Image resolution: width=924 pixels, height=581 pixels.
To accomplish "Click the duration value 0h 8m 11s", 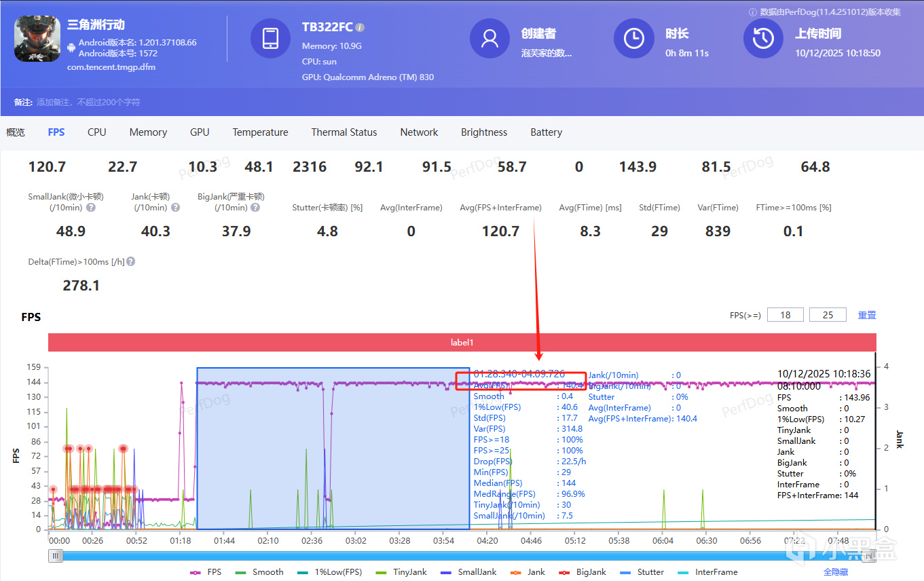I will point(687,53).
